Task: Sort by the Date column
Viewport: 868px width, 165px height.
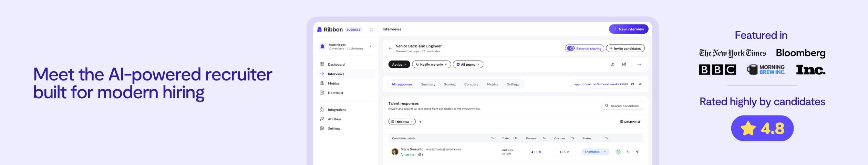Action: 516,138
